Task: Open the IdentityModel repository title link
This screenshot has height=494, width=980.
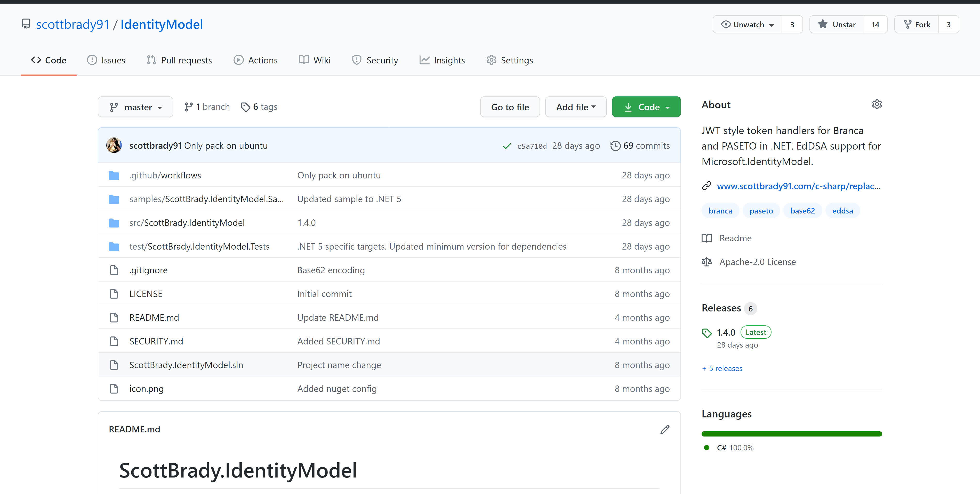Action: click(x=162, y=24)
